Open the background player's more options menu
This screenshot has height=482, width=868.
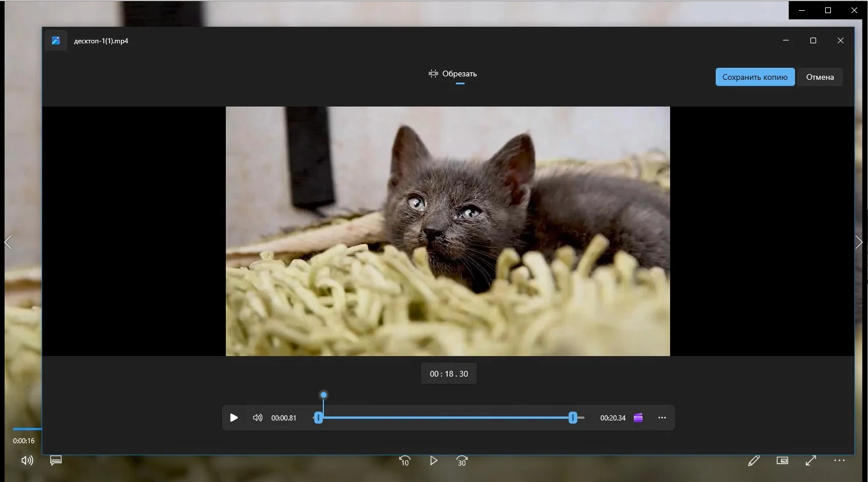click(839, 460)
